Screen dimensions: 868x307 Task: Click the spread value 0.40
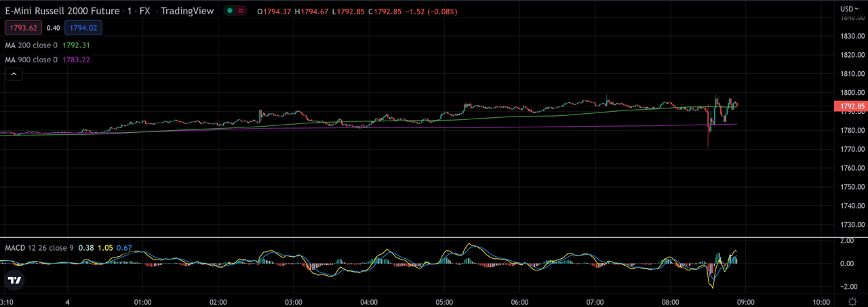(x=54, y=28)
